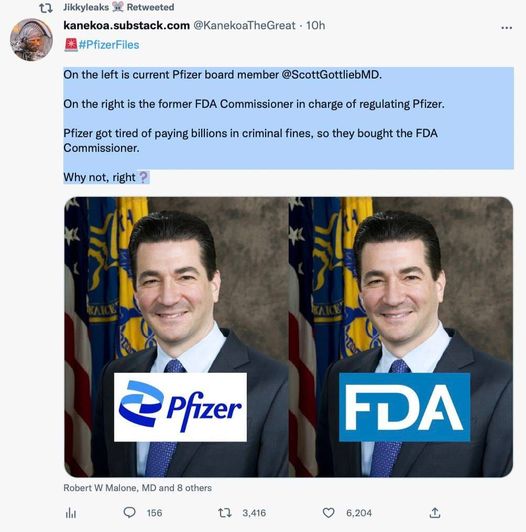Open kanekoa.substack.com display name
526x532 pixels.
[x=126, y=25]
